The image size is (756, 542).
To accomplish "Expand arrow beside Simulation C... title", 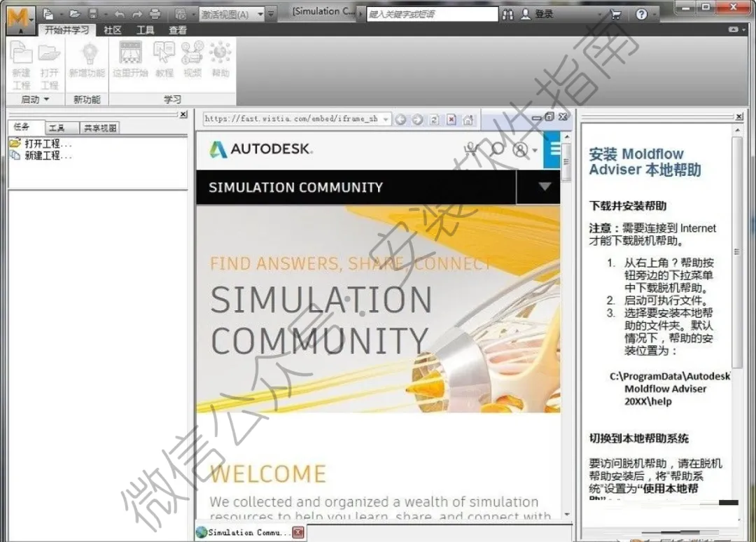I will pyautogui.click(x=360, y=13).
